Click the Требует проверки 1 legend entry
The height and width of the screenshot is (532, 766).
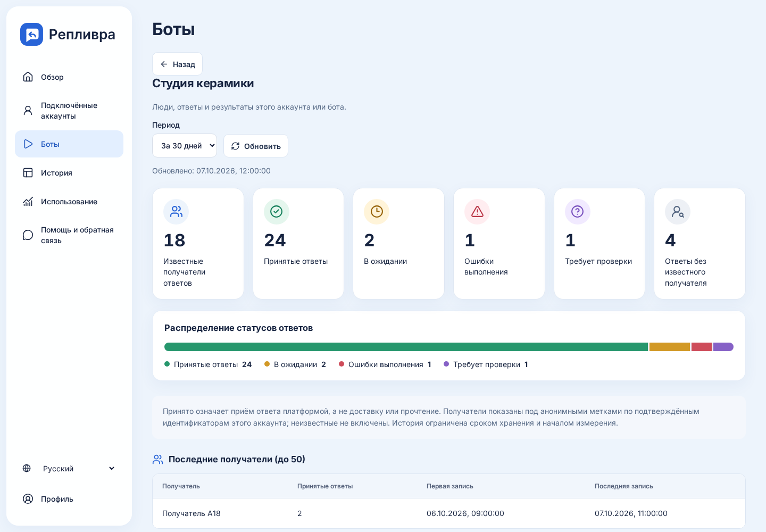point(486,364)
